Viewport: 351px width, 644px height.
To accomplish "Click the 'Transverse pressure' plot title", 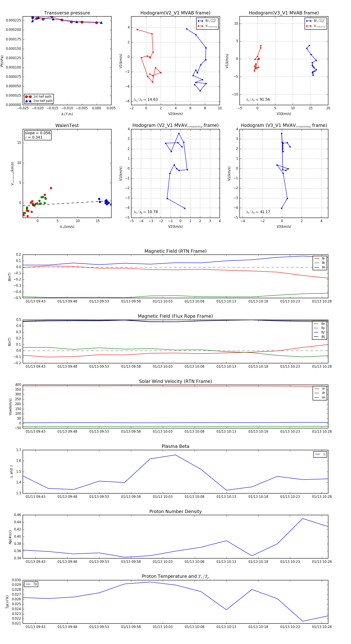I will [x=67, y=13].
